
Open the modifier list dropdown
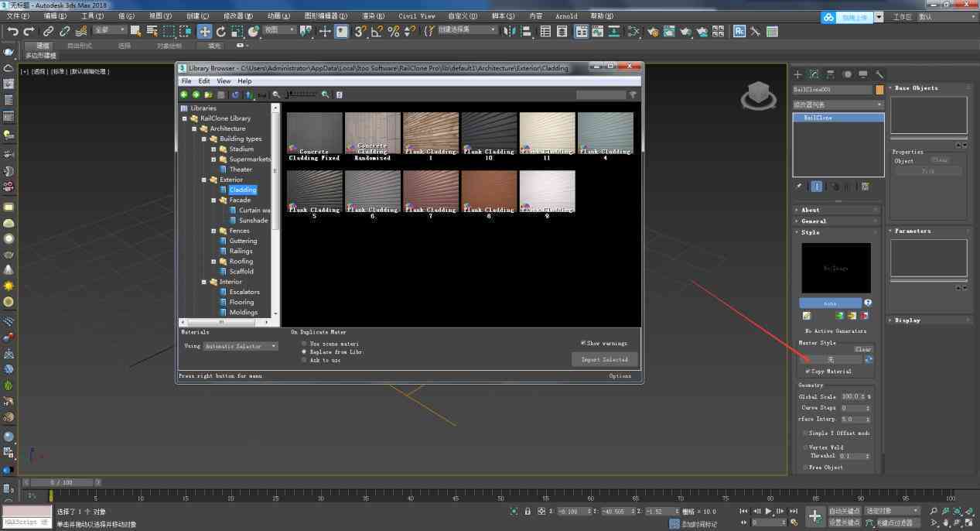click(x=838, y=104)
